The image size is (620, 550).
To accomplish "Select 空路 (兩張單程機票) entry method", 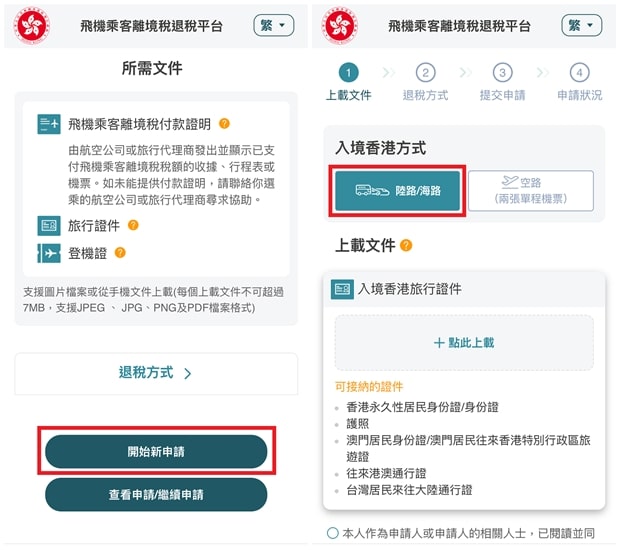I will [x=531, y=190].
